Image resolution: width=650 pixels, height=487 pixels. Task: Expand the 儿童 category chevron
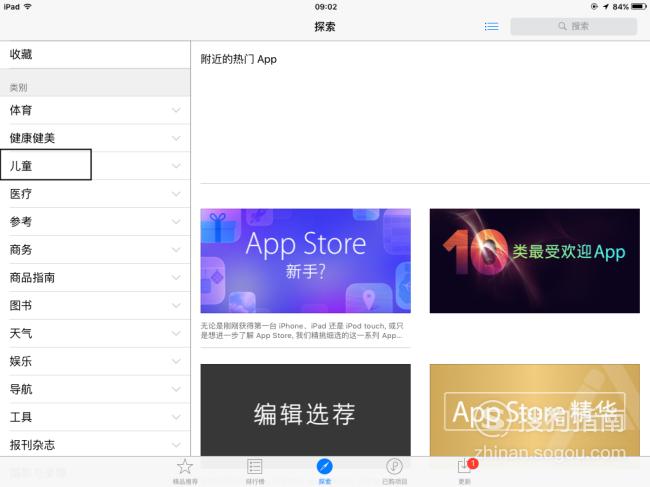176,166
